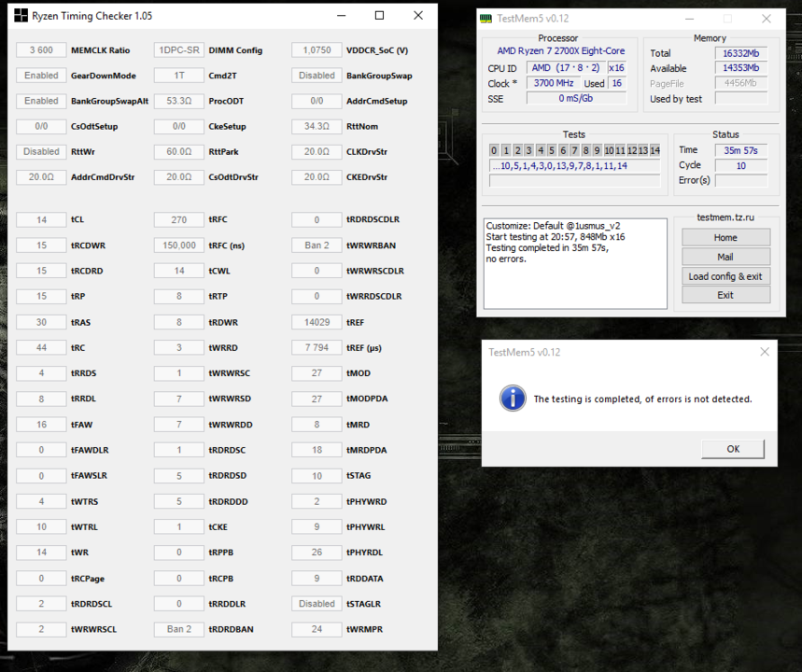
Task: Click the tRFC (ns) value 150,000
Action: coord(179,245)
